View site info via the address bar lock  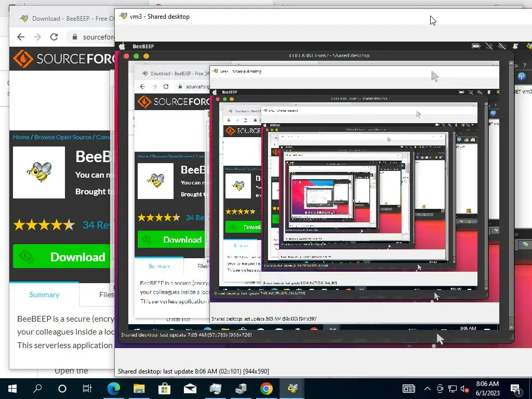tap(75, 37)
